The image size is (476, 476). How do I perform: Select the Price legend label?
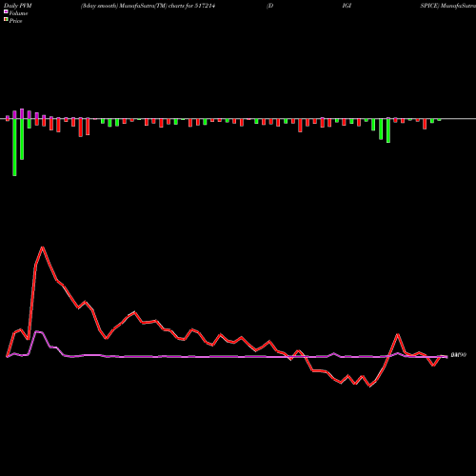click(15, 21)
